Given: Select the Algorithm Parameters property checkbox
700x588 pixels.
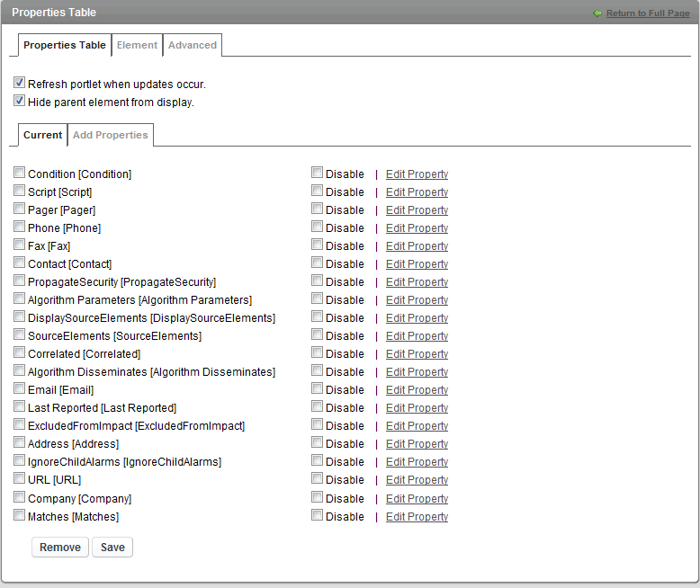Looking at the screenshot, I should tap(19, 298).
